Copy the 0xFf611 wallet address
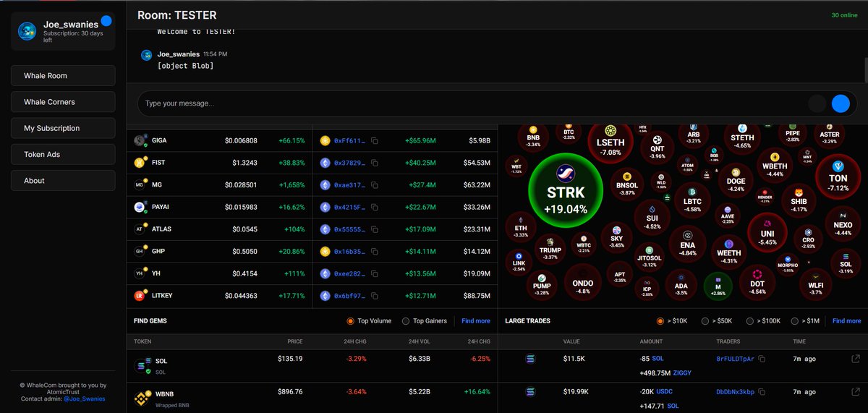The height and width of the screenshot is (413, 868). pos(375,141)
